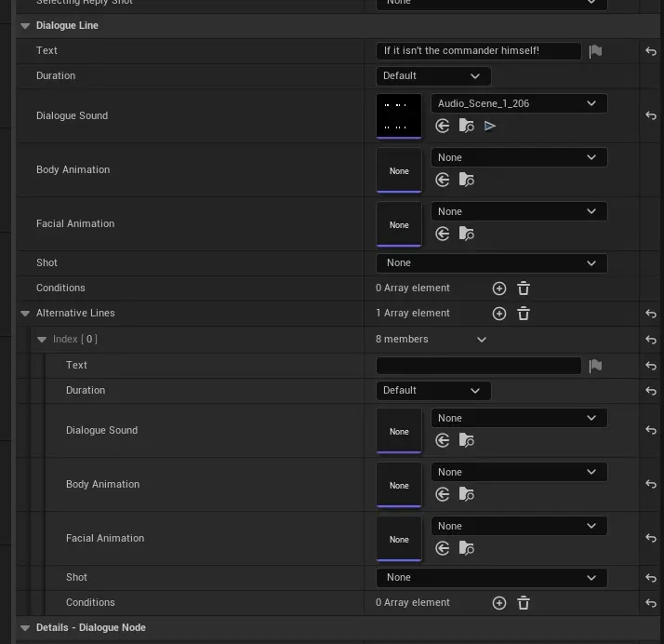
Task: Add element to Dialogue Line Conditions array
Action: pyautogui.click(x=499, y=288)
